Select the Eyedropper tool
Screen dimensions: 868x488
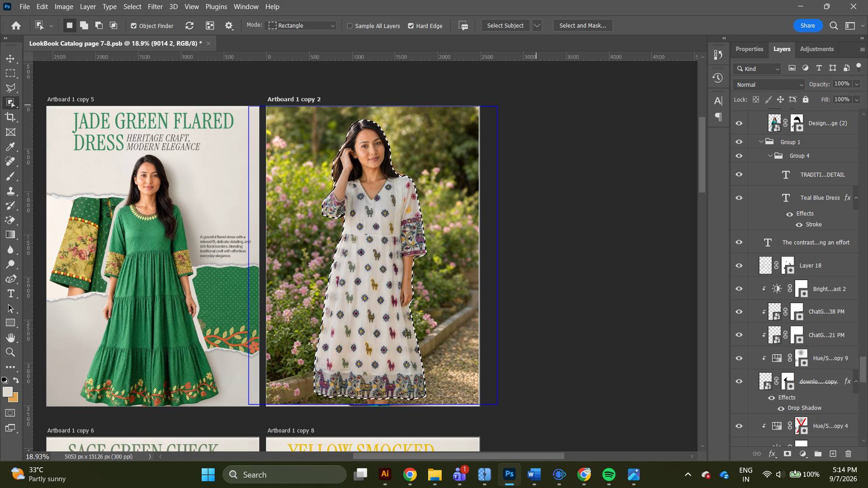(x=10, y=147)
